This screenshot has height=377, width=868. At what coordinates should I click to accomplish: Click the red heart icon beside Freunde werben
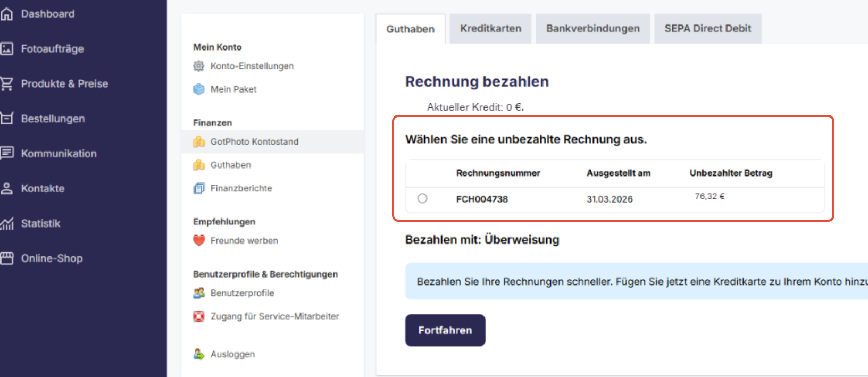[198, 240]
